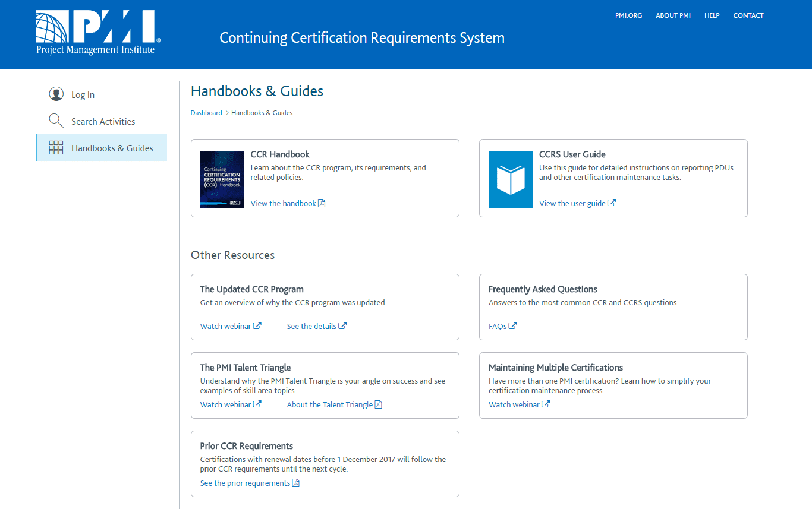The image size is (812, 509).
Task: Open ABOUT PMI in the top navigation
Action: point(673,15)
